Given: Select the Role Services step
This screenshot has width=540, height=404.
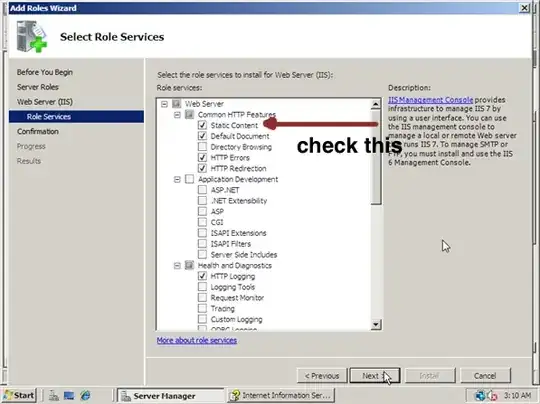Looking at the screenshot, I should 76,116.
